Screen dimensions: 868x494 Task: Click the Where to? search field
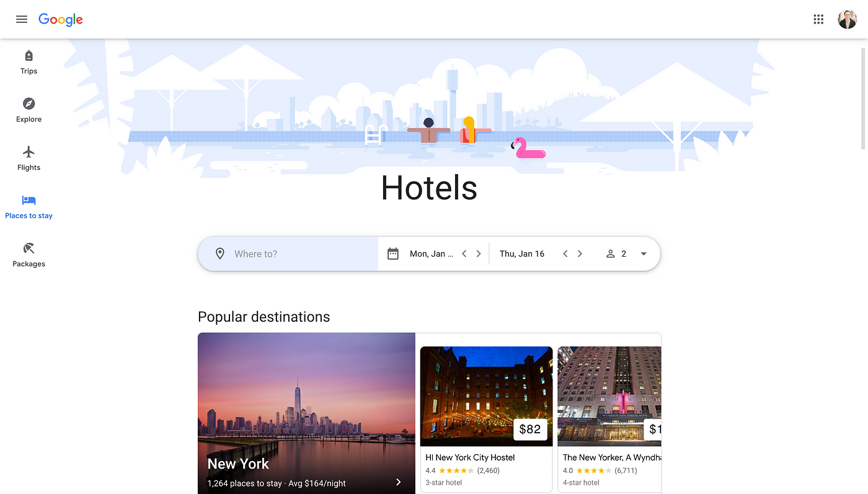288,254
